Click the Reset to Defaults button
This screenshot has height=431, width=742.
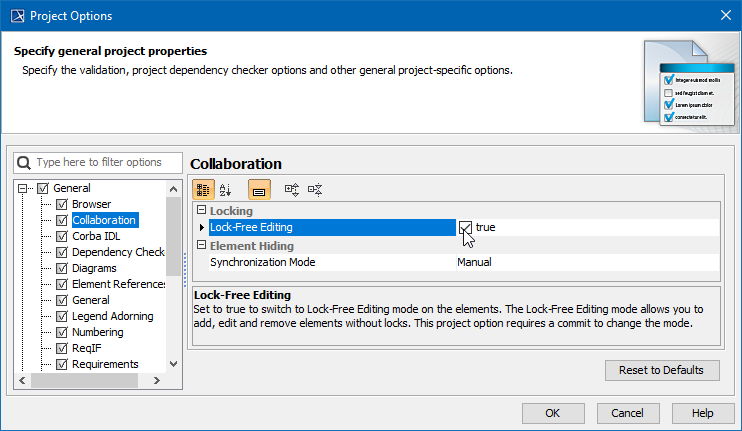(661, 370)
